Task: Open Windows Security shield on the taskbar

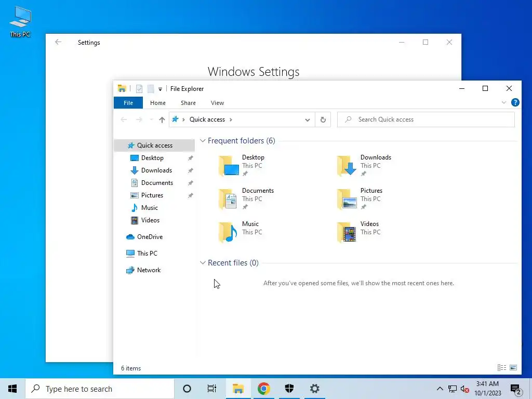Action: [289, 389]
